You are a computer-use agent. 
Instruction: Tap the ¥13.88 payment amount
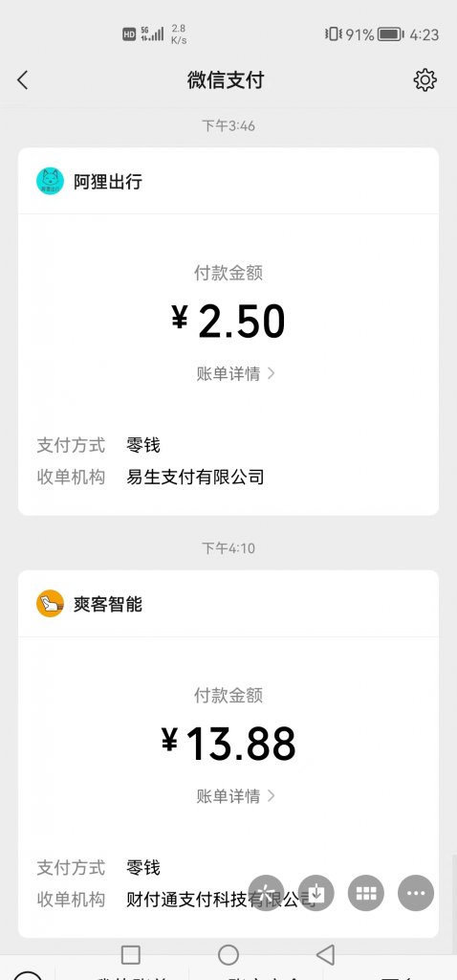(228, 743)
